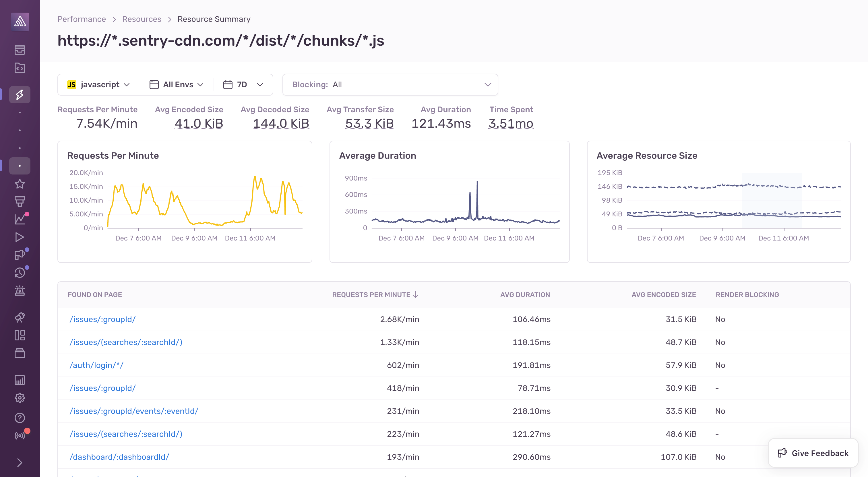Go to the Resources breadcrumb
Viewport: 868px width, 477px height.
142,19
